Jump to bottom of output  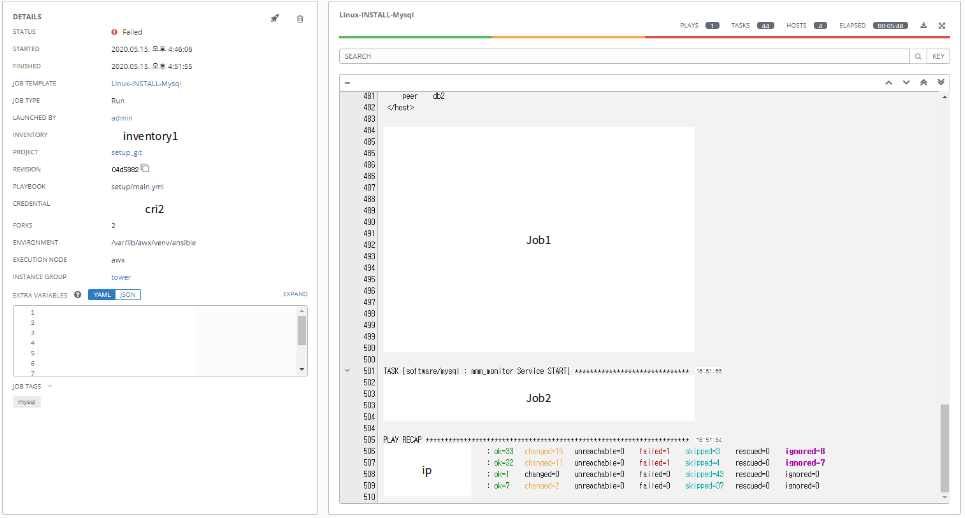(941, 82)
